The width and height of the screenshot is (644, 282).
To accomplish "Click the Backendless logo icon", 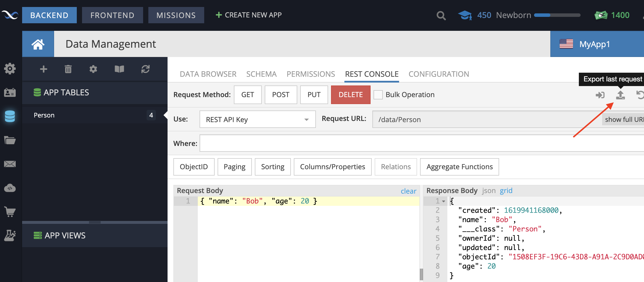I will pyautogui.click(x=10, y=15).
